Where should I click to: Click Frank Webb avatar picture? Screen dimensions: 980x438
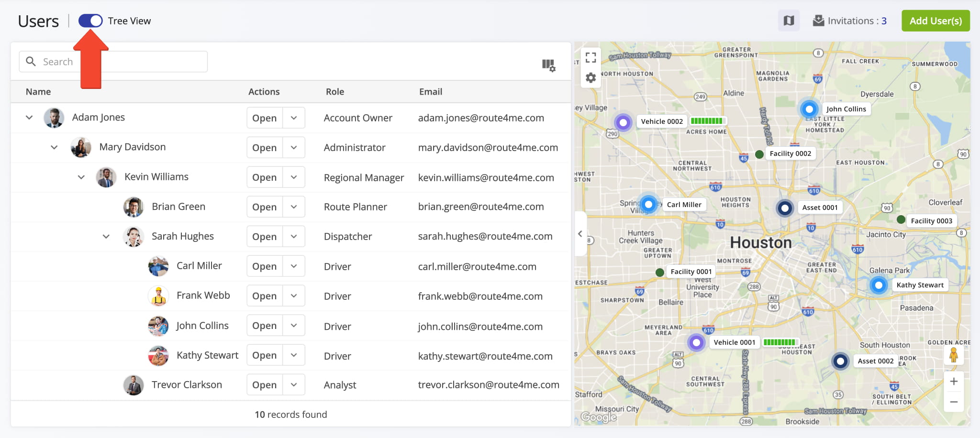tap(158, 296)
